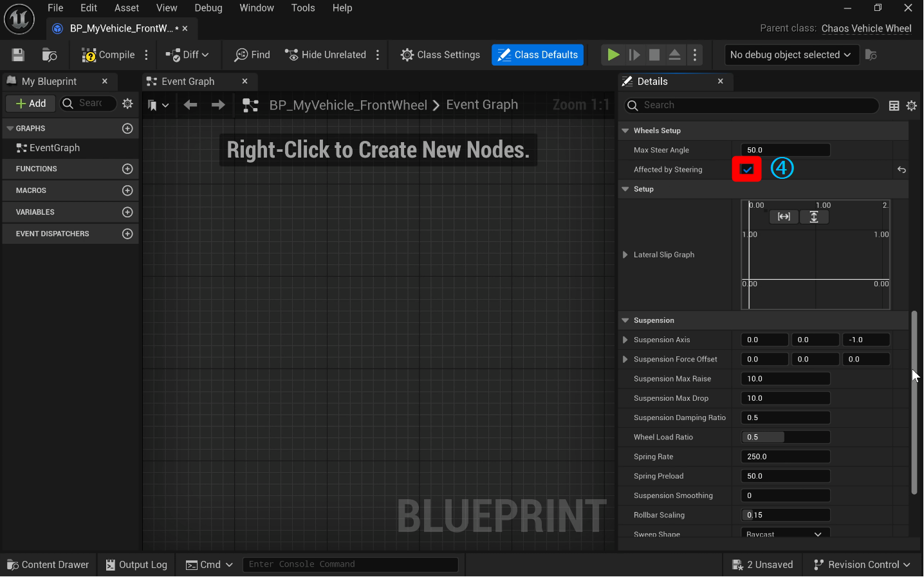The image size is (924, 577).
Task: Click the debug object browse icon
Action: 871,55
